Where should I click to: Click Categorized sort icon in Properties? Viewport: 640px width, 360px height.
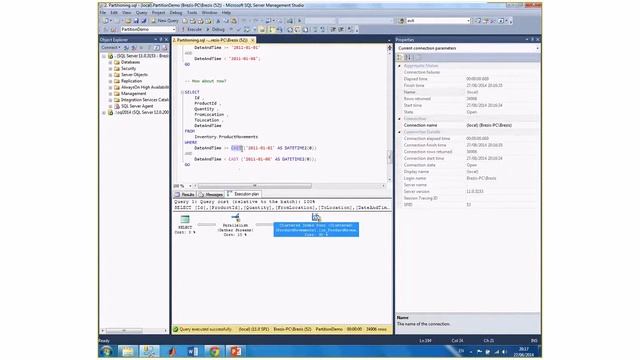[400, 57]
